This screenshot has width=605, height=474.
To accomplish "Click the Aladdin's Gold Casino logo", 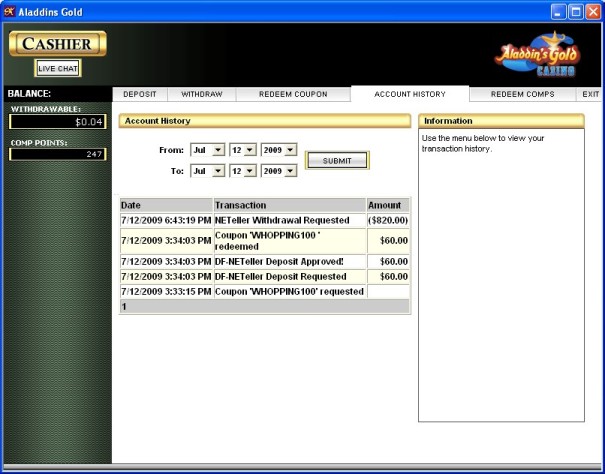I will [x=537, y=55].
